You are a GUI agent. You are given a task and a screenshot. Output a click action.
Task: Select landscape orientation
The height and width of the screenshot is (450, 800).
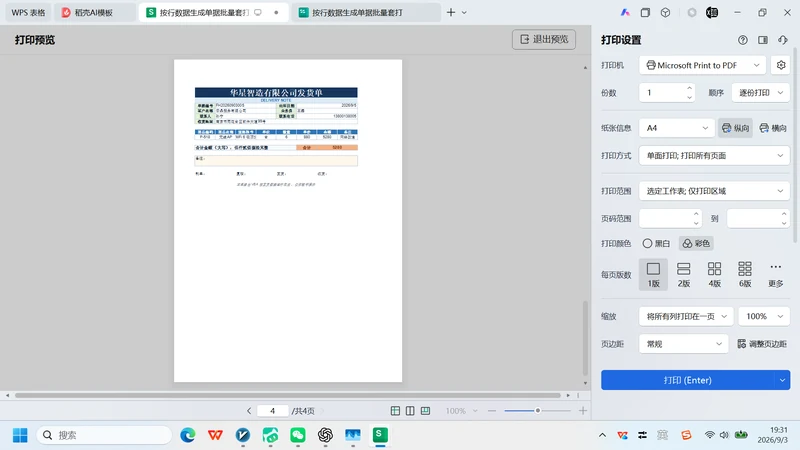click(772, 128)
